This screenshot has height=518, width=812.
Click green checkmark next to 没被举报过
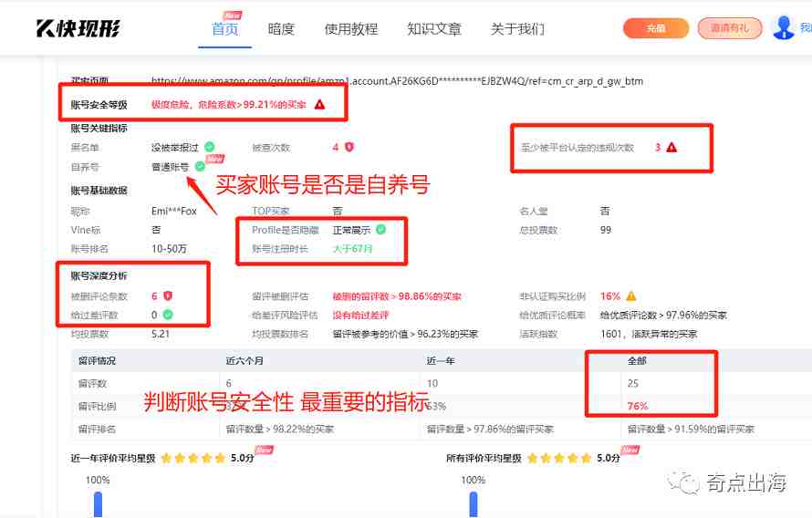click(210, 147)
